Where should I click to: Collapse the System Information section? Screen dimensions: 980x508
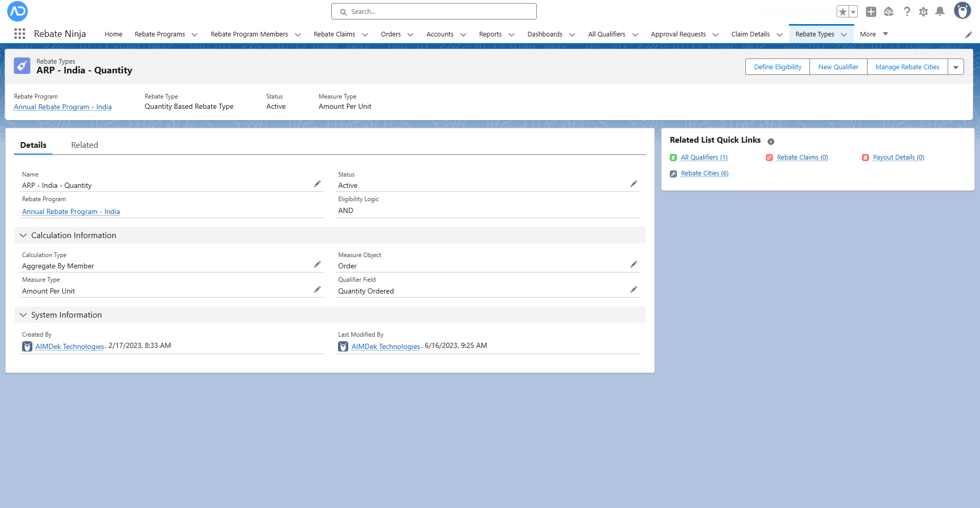click(23, 315)
